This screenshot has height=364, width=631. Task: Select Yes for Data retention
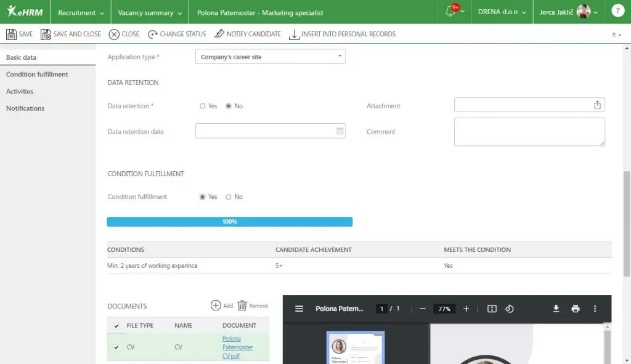tap(202, 106)
